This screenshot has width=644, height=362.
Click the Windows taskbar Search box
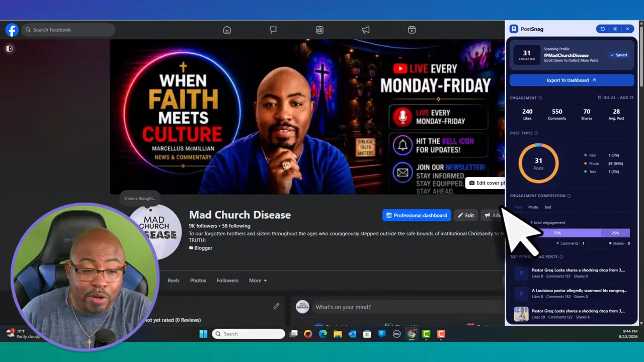tap(249, 334)
